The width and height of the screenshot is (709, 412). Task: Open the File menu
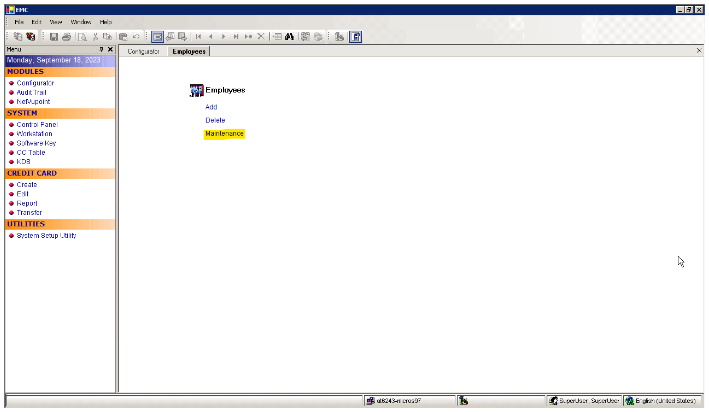coord(19,22)
